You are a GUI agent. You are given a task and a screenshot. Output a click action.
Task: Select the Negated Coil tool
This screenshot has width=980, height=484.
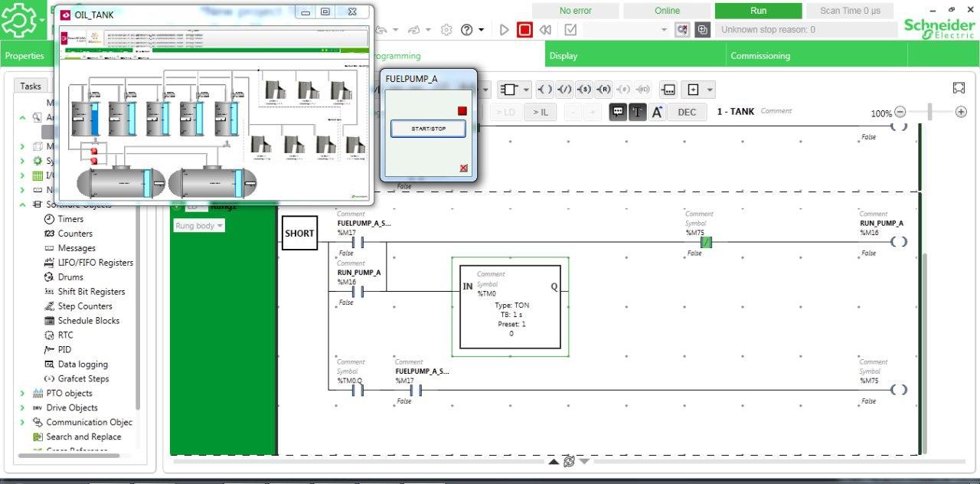(x=566, y=90)
